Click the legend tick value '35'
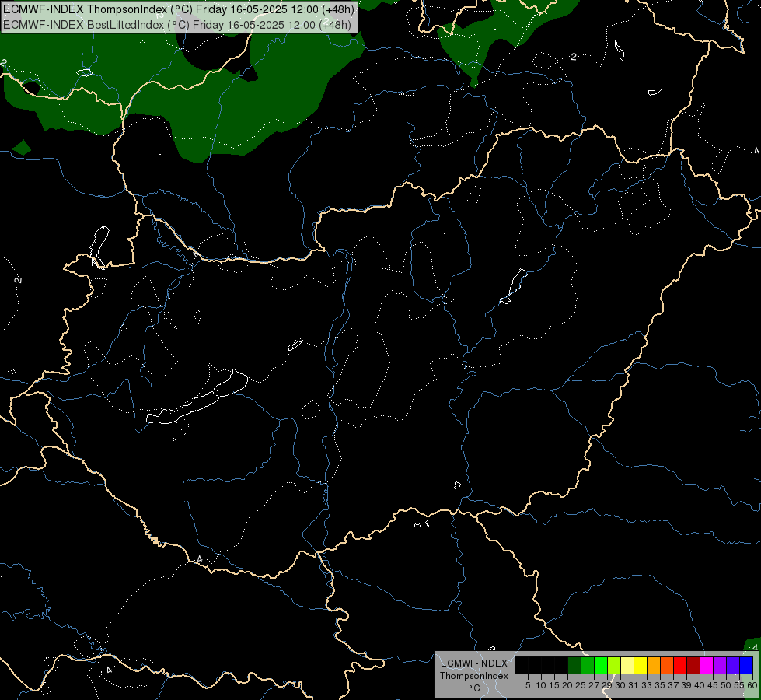Image resolution: width=761 pixels, height=700 pixels. (660, 685)
